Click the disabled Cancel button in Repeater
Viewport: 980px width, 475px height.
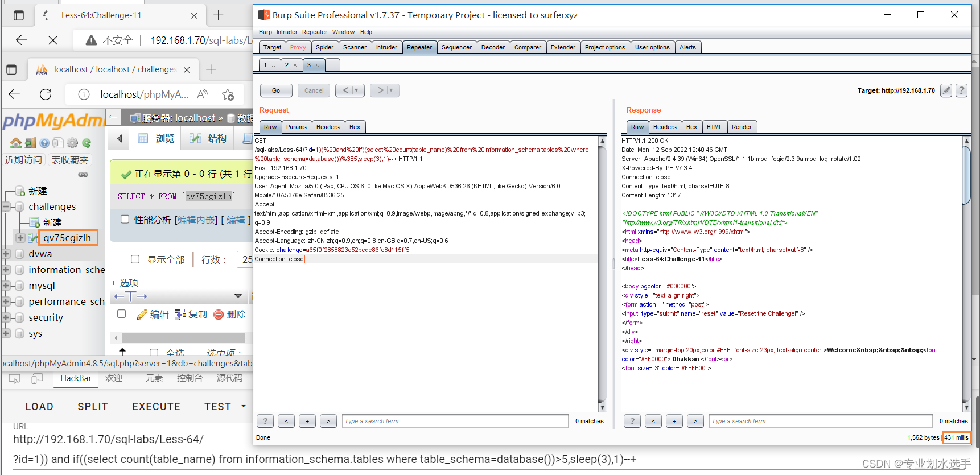coord(314,90)
